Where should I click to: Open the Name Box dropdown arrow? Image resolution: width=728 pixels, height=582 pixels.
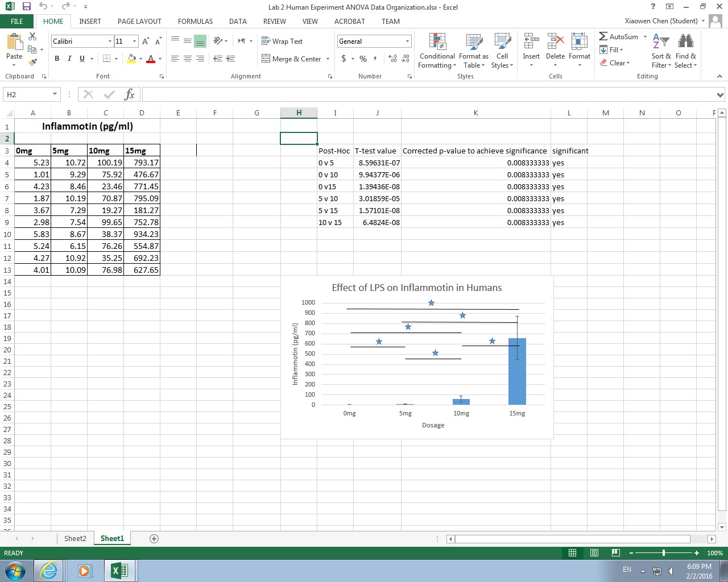[55, 94]
